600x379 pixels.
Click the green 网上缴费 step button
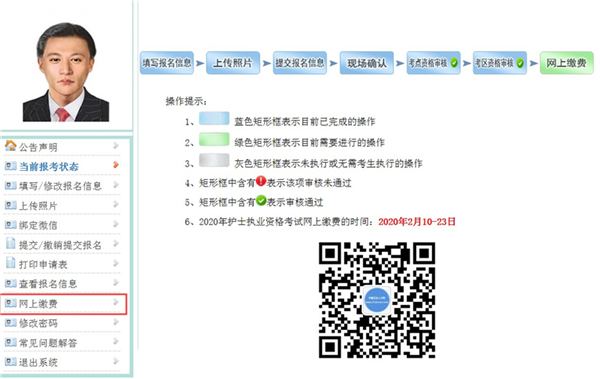pyautogui.click(x=567, y=63)
